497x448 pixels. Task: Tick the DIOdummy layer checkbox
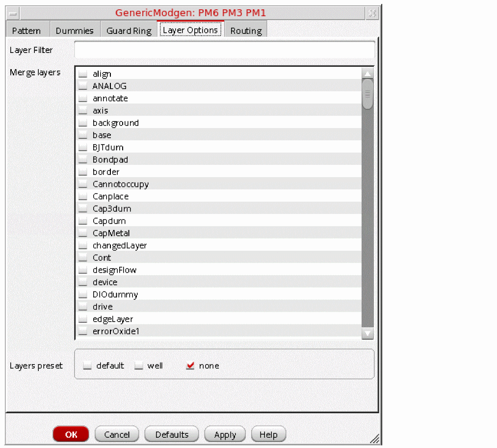83,294
